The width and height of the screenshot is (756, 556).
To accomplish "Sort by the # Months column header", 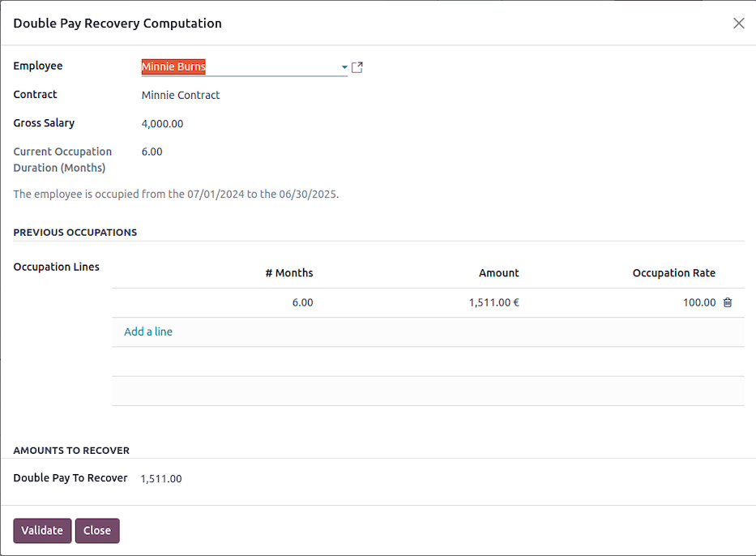I will click(288, 273).
